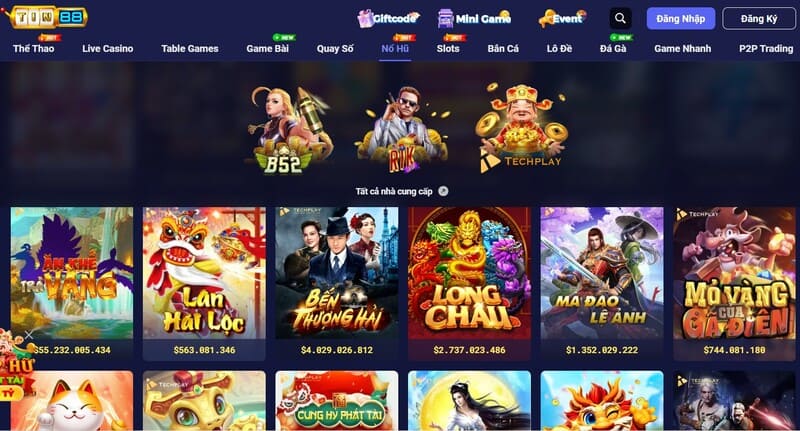The height and width of the screenshot is (431, 800).
Task: Open the Event icon
Action: pos(546,18)
